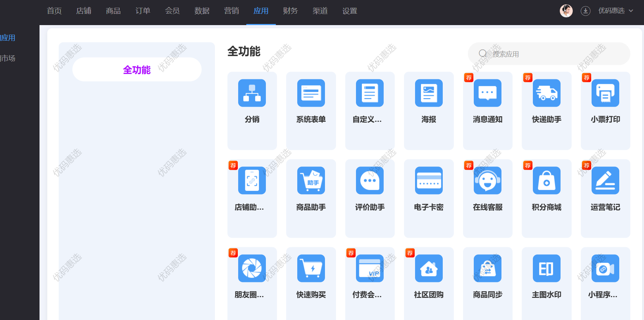644x320 pixels.
Task: Click the user avatar picture
Action: [x=566, y=11]
